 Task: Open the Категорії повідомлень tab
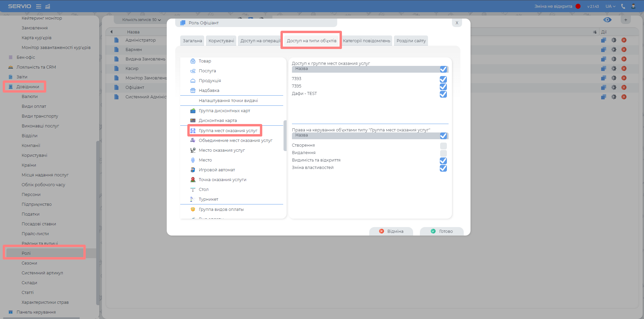366,41
